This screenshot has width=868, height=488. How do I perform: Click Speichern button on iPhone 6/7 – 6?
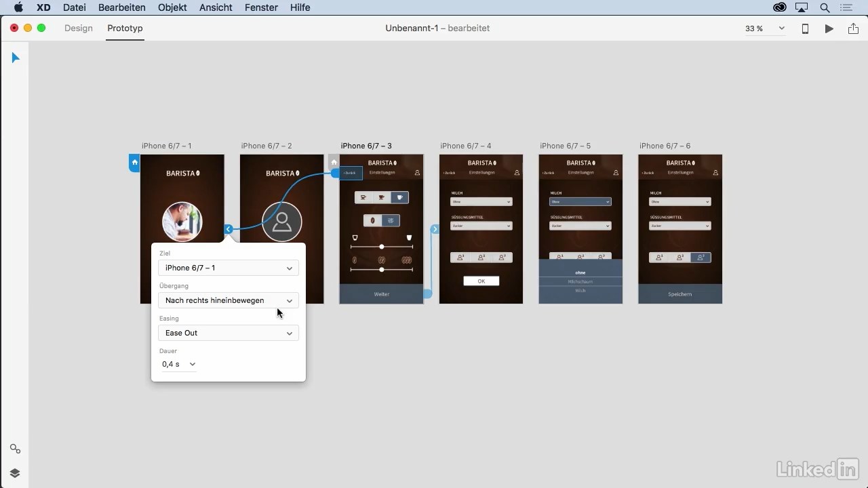click(680, 294)
